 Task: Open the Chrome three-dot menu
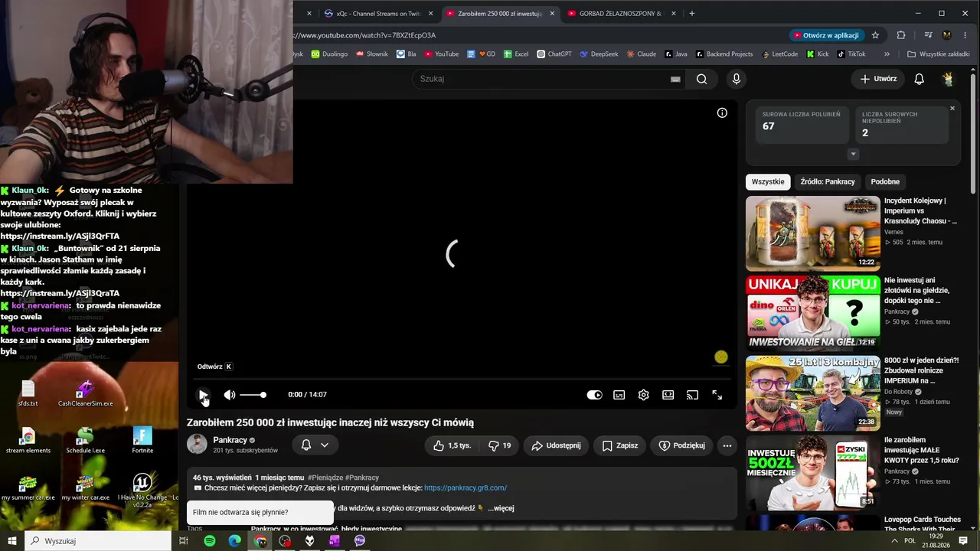click(965, 35)
